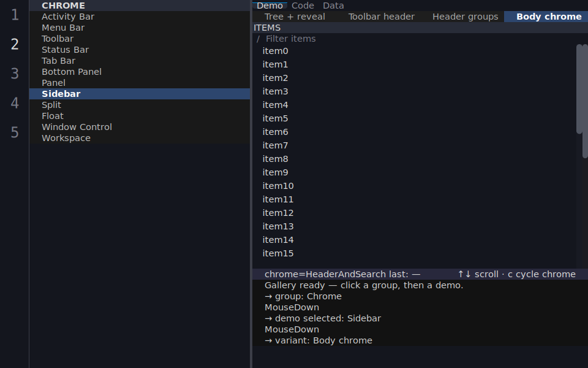Open the Bottom Panel demo
This screenshot has height=368, width=588.
coord(140,72)
